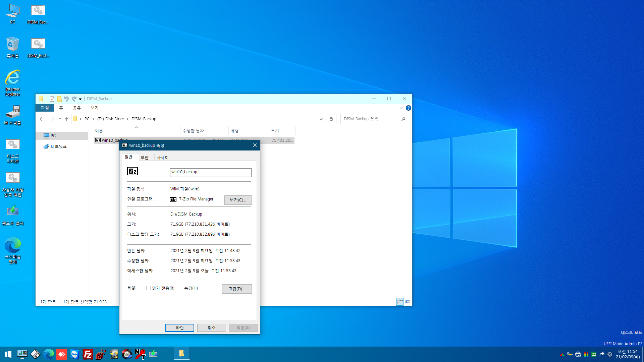The height and width of the screenshot is (362, 644).
Task: Go up one folder level
Action: 67,119
